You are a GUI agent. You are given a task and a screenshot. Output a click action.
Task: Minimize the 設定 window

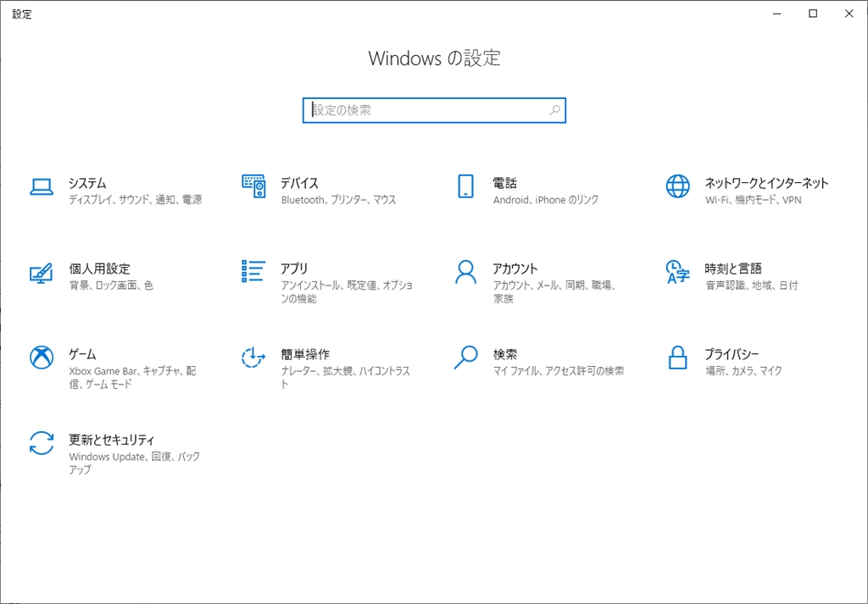[777, 14]
